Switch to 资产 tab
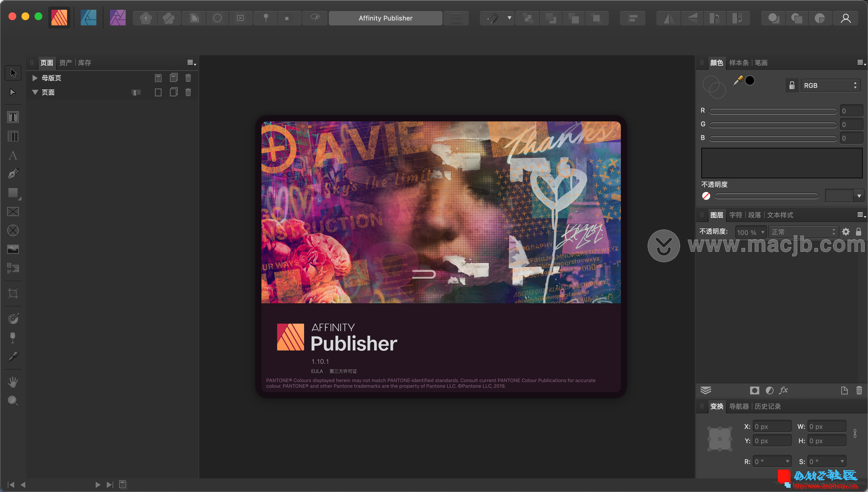The width and height of the screenshot is (868, 492). (65, 63)
